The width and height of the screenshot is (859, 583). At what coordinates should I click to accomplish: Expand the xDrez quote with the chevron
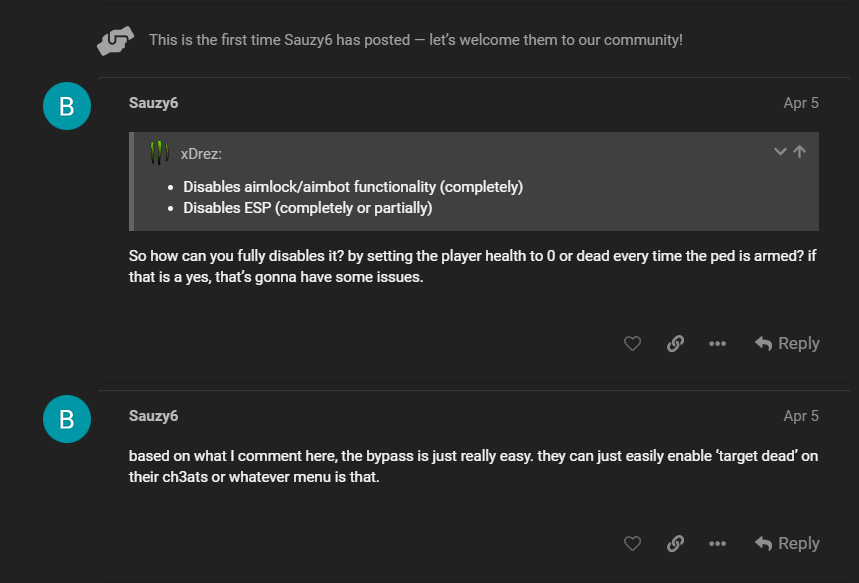pyautogui.click(x=780, y=152)
